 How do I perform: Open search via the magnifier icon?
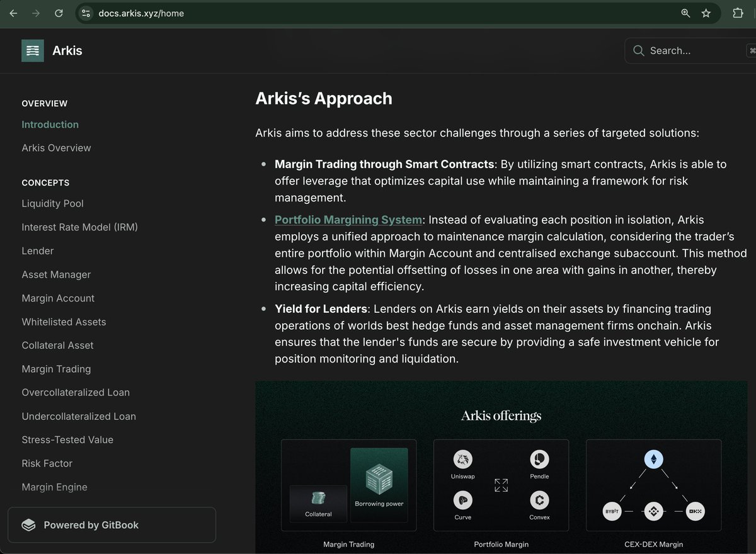coord(638,50)
